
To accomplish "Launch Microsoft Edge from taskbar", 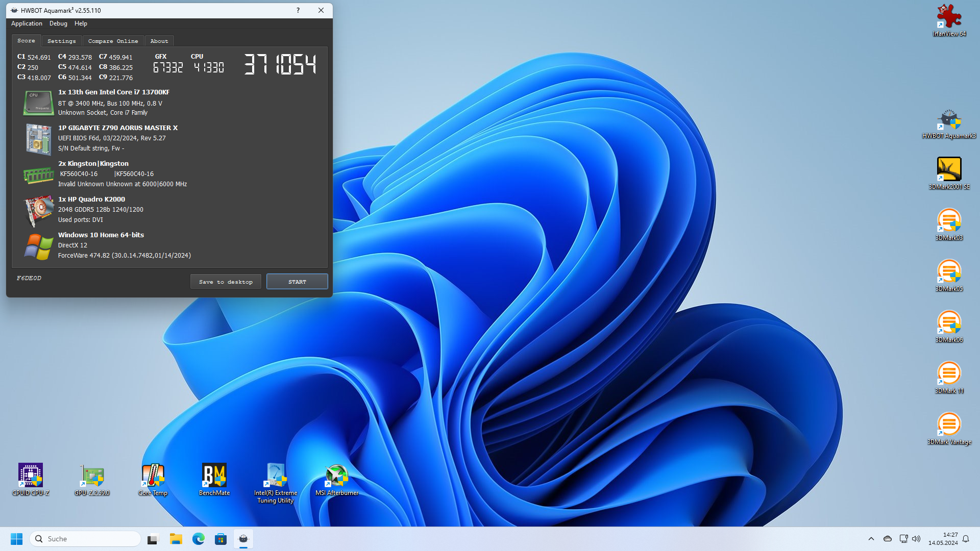I will click(x=199, y=539).
